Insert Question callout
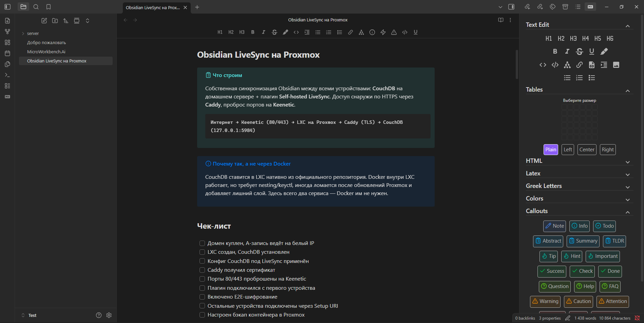This screenshot has width=644, height=323. coord(555,286)
